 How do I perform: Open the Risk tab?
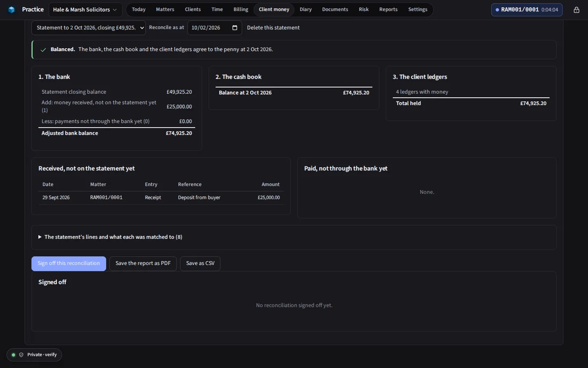point(364,9)
